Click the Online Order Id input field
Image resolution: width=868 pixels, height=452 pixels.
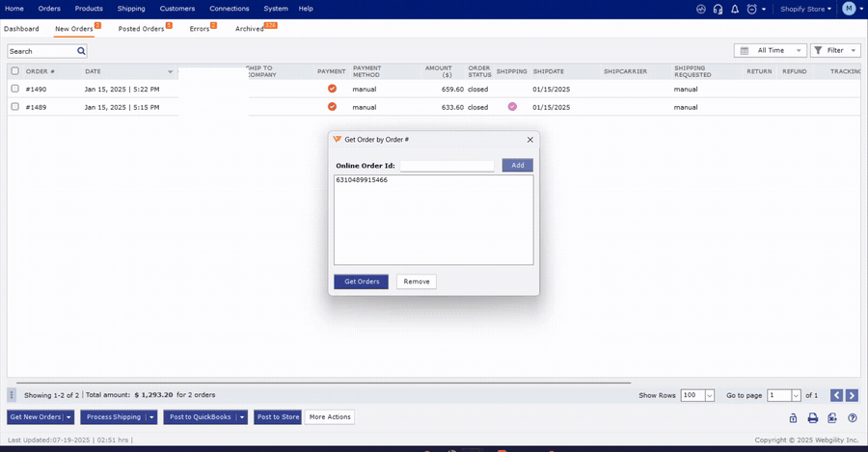[x=448, y=166]
